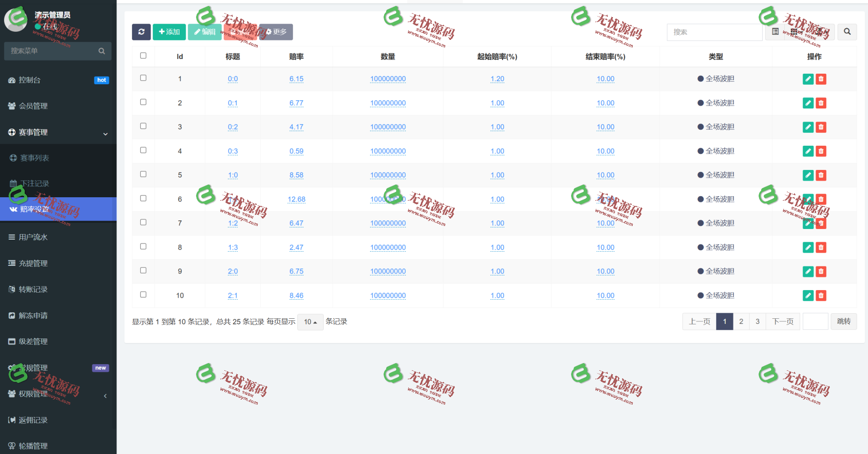This screenshot has width=868, height=454.
Task: Open the 赛事列表 submenu item
Action: [58, 158]
